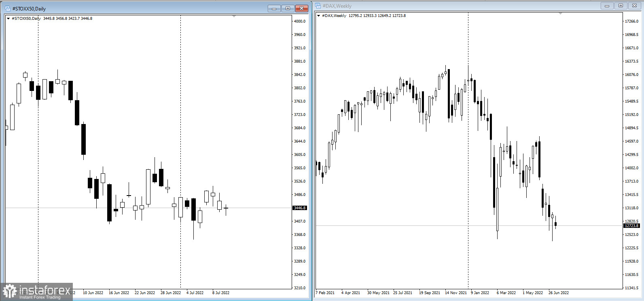Click the 4000.0 price level on STOXX50 axis
The image size is (644, 301).
(x=300, y=21)
